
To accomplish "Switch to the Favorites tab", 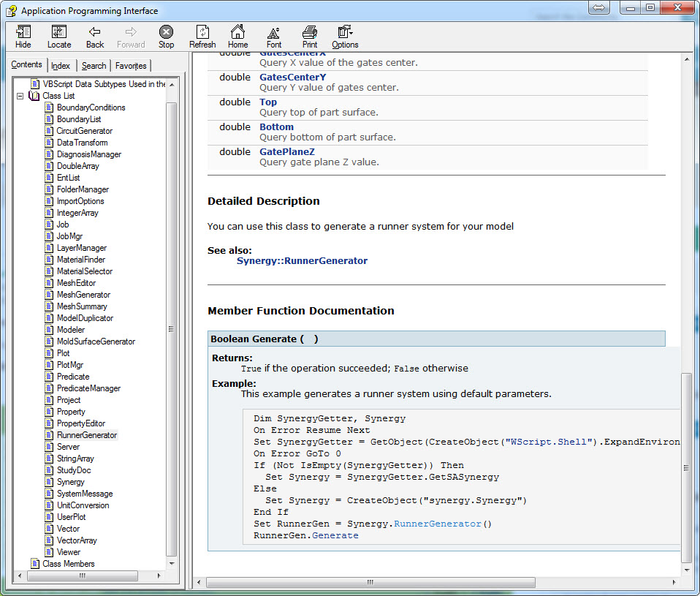I will pyautogui.click(x=130, y=65).
